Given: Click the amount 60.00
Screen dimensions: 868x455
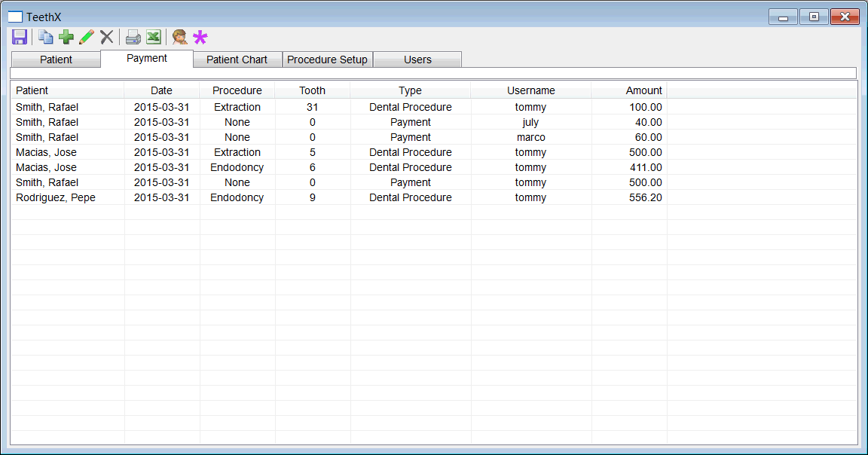Looking at the screenshot, I should pos(648,136).
